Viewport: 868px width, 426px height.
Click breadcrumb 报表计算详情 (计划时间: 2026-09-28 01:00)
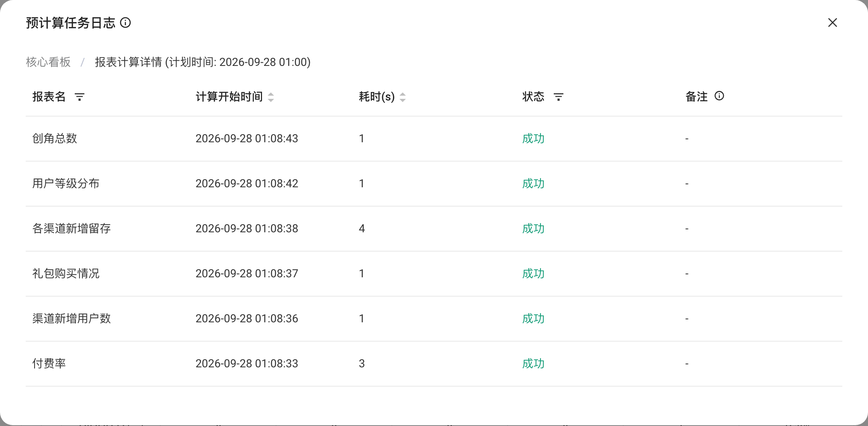[203, 62]
